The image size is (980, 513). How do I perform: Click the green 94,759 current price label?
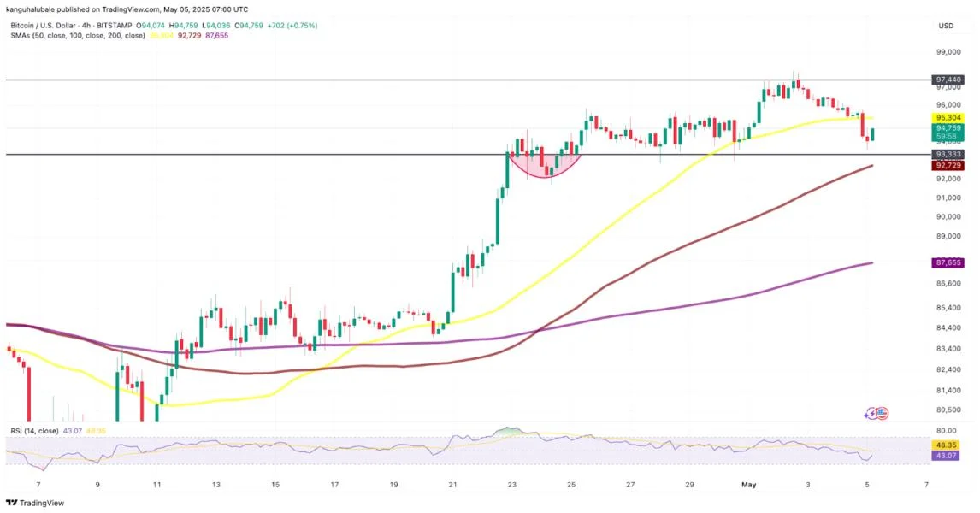pos(948,128)
